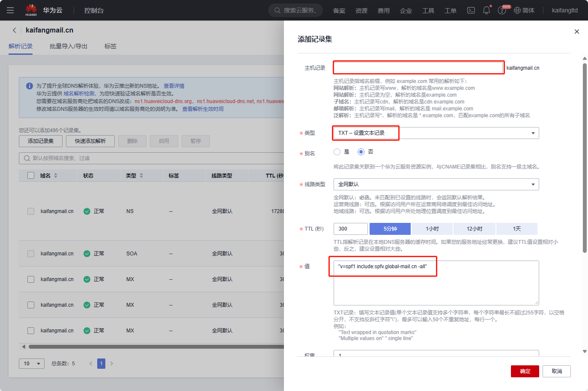Viewport: 588px width, 391px height.
Task: Click the green status icon on SOA row
Action: 87,254
